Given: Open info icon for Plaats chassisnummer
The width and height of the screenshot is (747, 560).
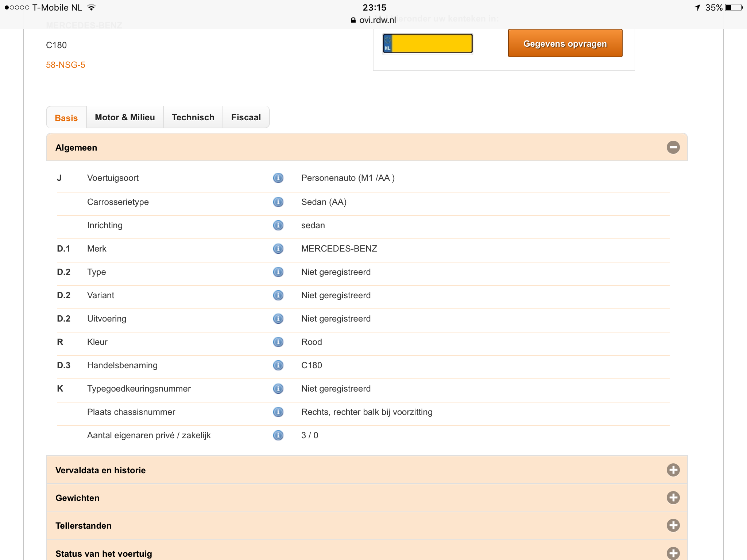Looking at the screenshot, I should click(x=278, y=412).
